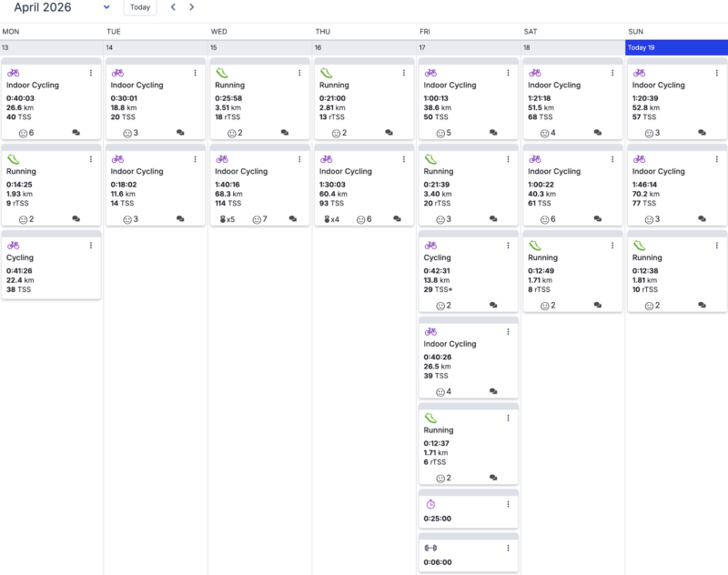Select the Monday 13 day header
Image resolution: width=728 pixels, height=575 pixels.
click(x=52, y=47)
